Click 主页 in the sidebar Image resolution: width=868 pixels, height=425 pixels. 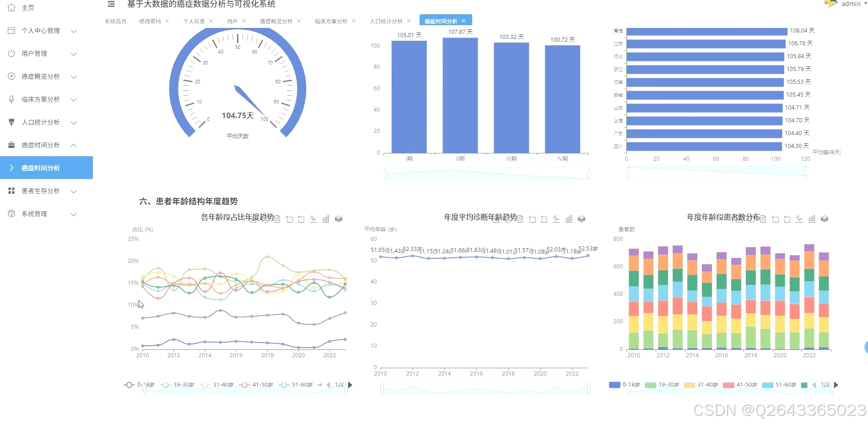click(28, 8)
